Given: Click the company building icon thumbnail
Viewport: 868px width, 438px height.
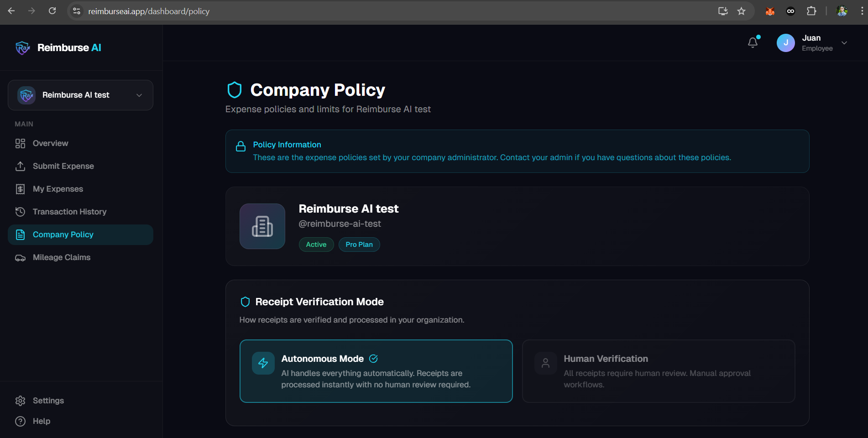Looking at the screenshot, I should tap(262, 226).
